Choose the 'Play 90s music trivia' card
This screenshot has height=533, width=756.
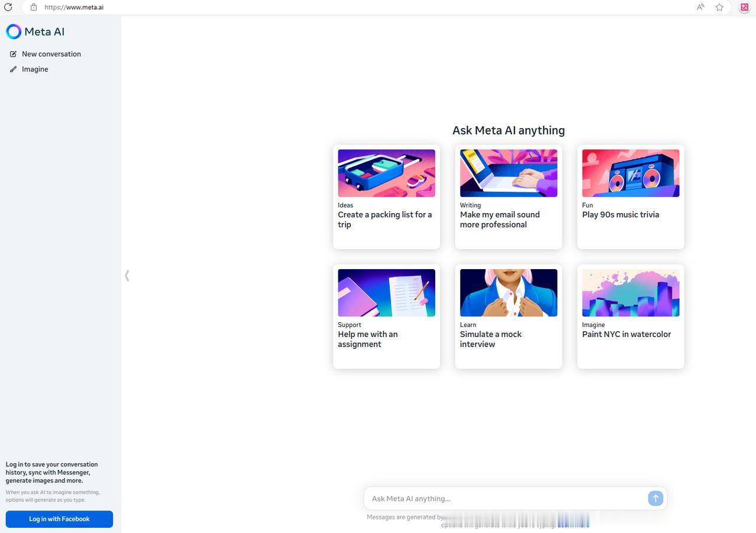coord(631,197)
